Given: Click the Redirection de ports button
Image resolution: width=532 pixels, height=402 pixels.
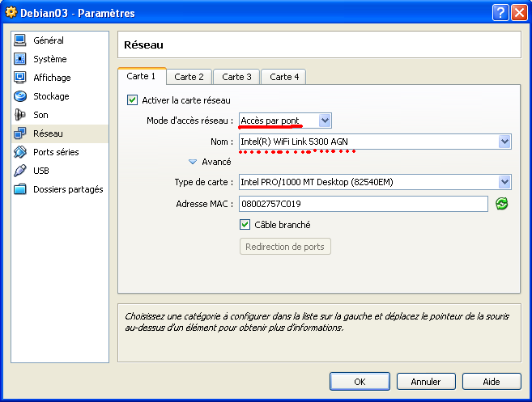Looking at the screenshot, I should pyautogui.click(x=285, y=247).
